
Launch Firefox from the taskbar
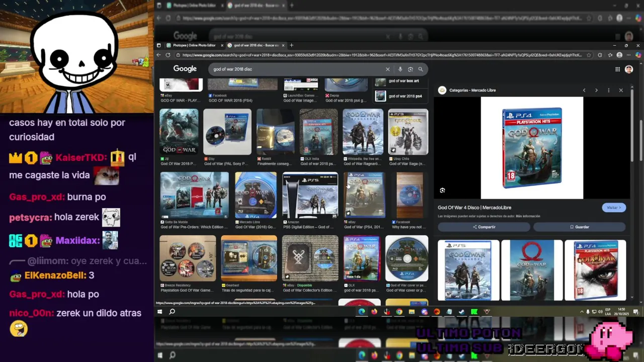click(374, 312)
